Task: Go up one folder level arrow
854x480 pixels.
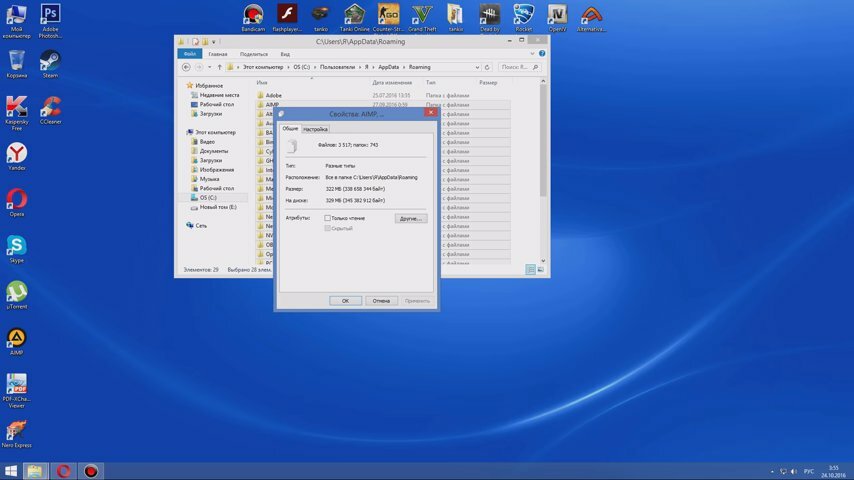Action: (x=219, y=67)
